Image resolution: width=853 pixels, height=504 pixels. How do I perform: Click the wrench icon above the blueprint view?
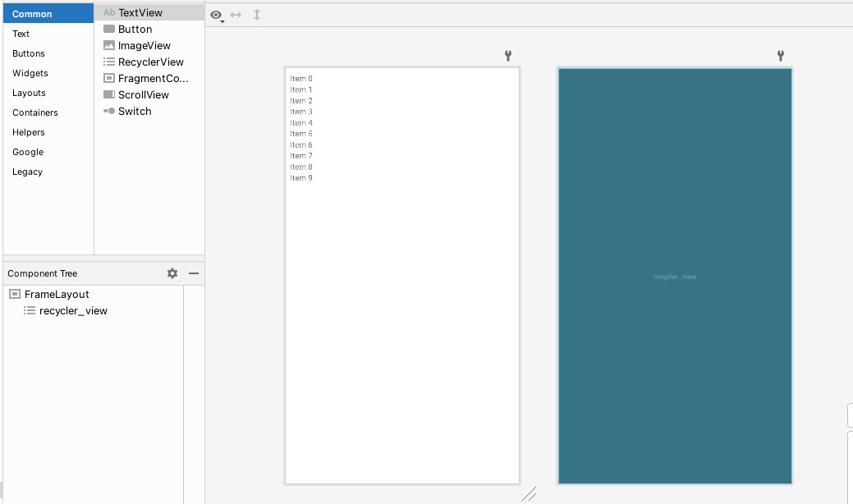pos(780,55)
